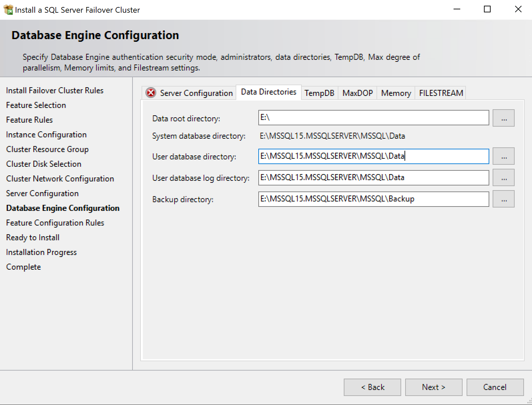The width and height of the screenshot is (532, 405).
Task: Browse for the Data root directory
Action: pos(503,118)
